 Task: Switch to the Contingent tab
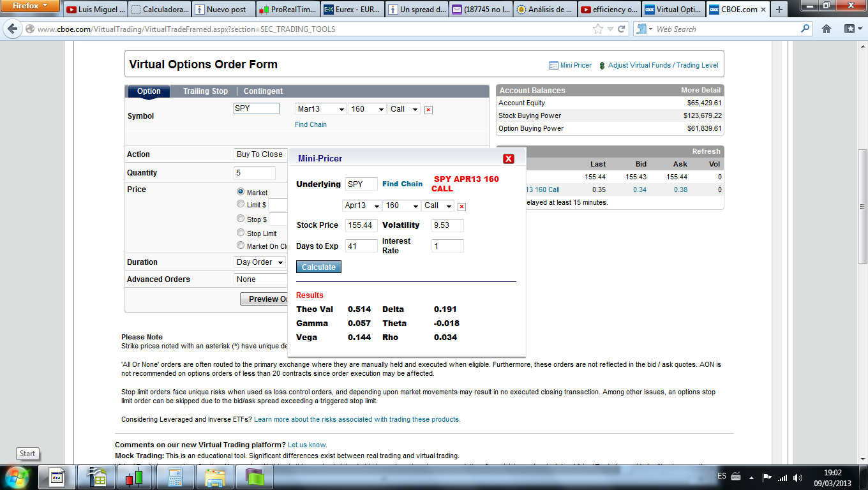[x=263, y=91]
